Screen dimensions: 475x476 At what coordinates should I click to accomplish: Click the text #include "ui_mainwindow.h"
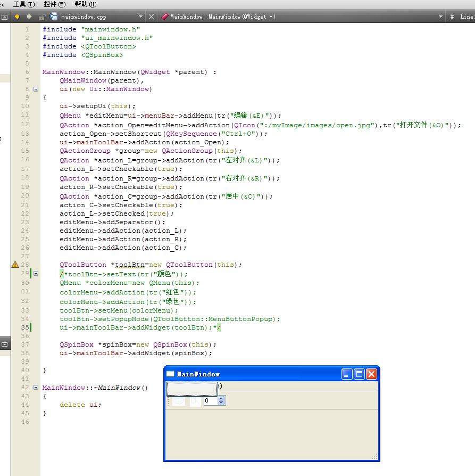click(x=98, y=38)
